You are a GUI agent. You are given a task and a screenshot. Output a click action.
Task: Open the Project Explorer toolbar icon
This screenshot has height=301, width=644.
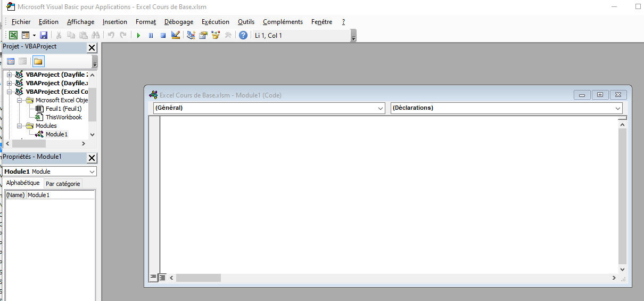(191, 35)
